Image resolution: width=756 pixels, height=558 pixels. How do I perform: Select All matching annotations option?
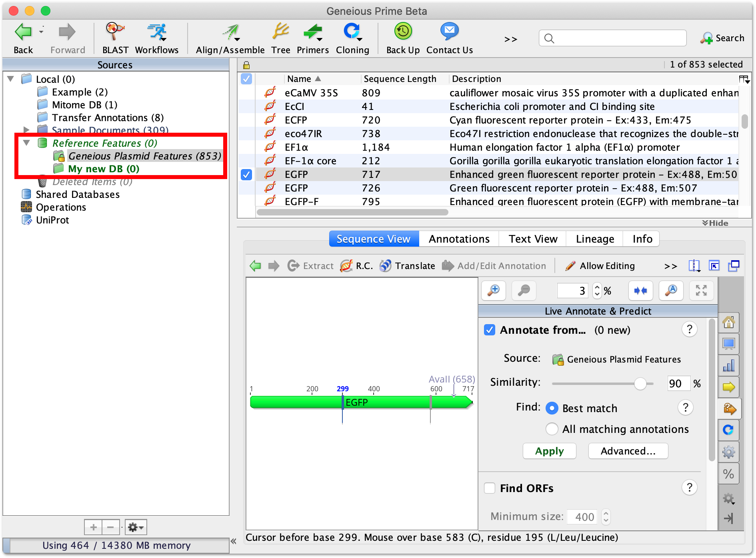coord(552,429)
